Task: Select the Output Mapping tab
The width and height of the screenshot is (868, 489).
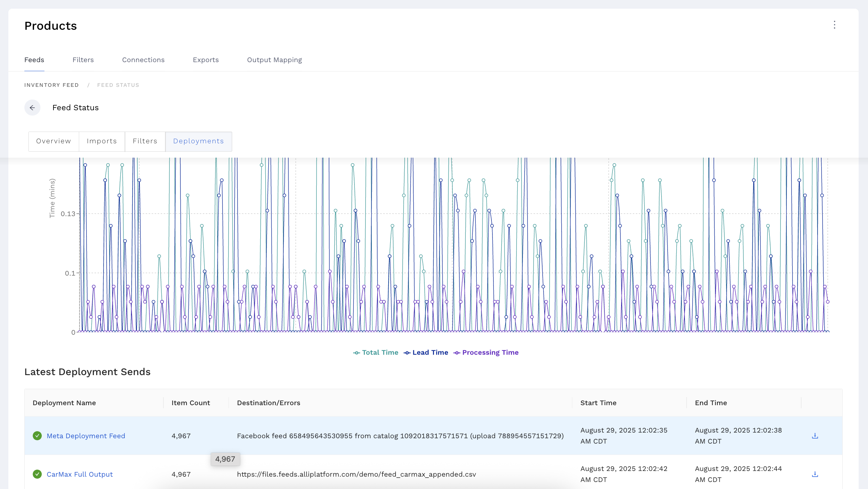Action: click(274, 59)
